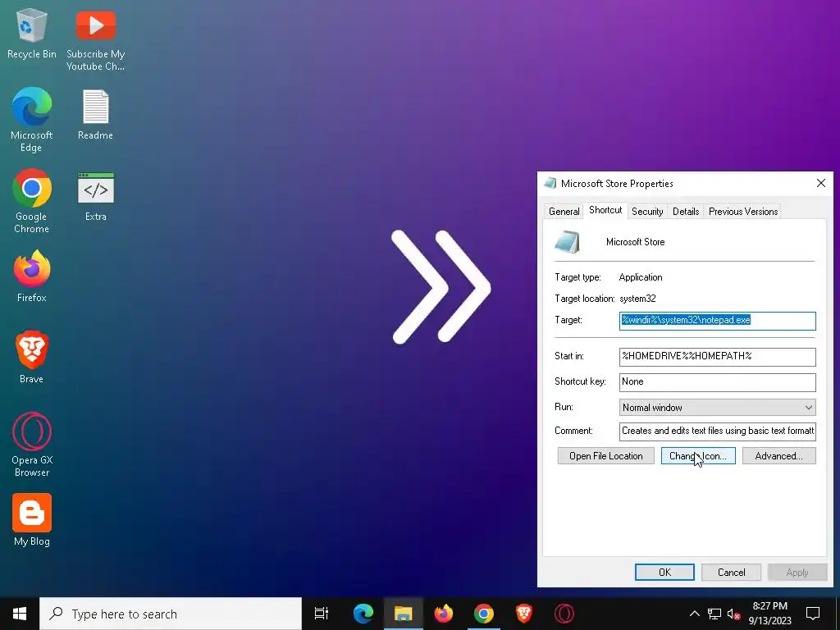The image size is (840, 630).
Task: Click the taskbar search box
Action: pyautogui.click(x=171, y=614)
